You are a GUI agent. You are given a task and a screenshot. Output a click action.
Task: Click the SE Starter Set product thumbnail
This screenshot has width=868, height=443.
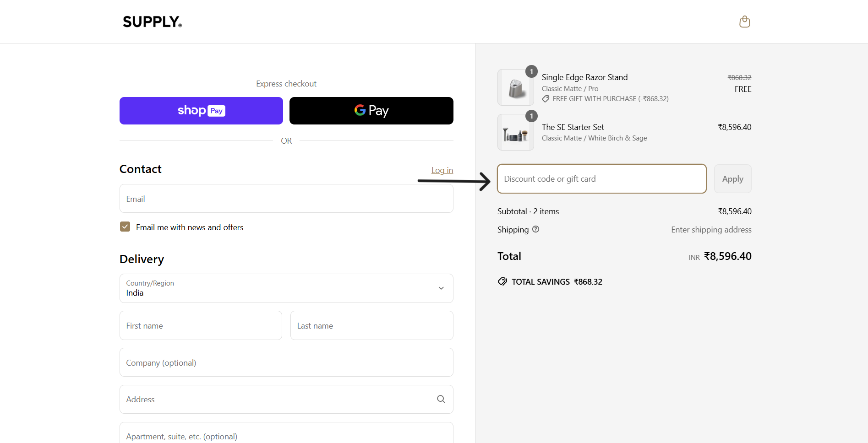516,133
